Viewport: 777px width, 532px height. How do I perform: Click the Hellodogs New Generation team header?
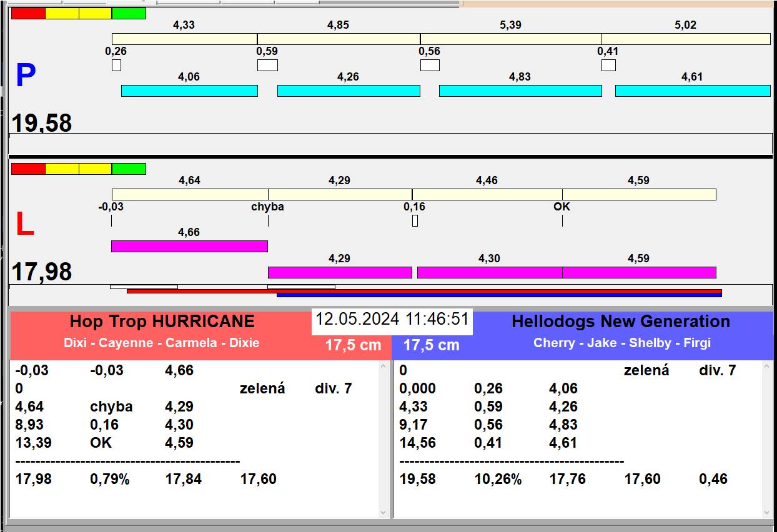pos(621,322)
